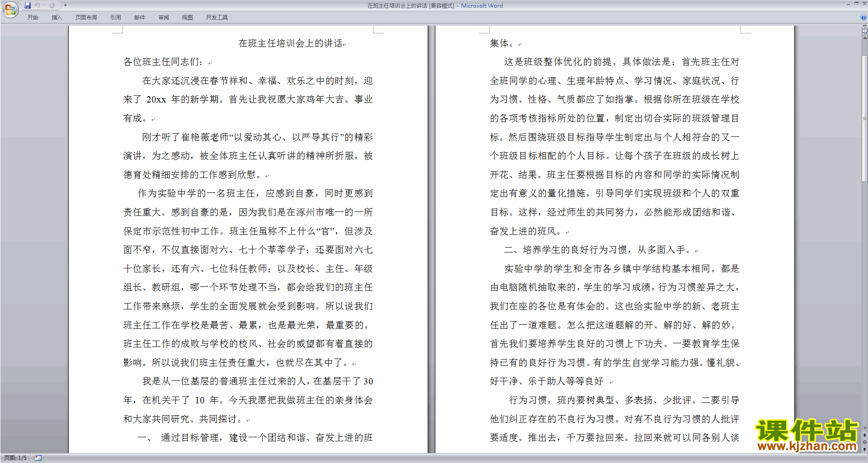Screen dimensions: 868x463
Task: Click the split handle above the vertical scrollbar
Action: 865,26
